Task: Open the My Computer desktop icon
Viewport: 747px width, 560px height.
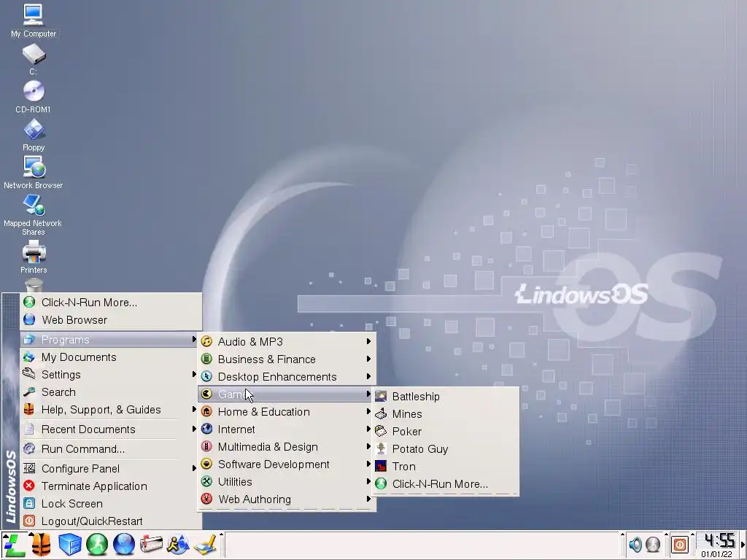Action: [x=34, y=20]
